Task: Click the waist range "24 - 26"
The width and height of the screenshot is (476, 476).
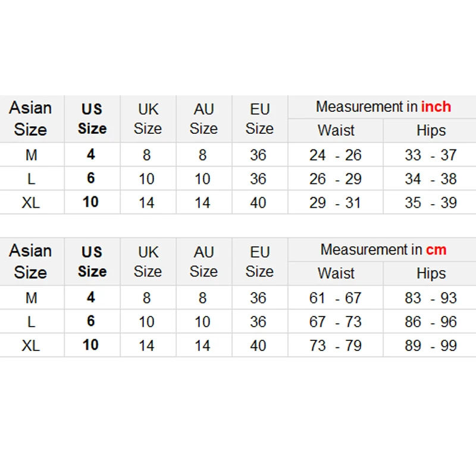Action: [335, 155]
